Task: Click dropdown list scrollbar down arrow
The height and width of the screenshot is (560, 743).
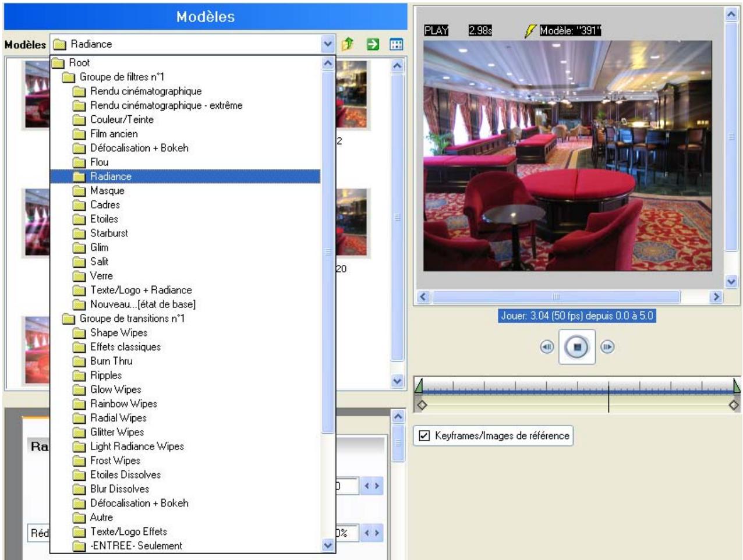Action: click(328, 545)
